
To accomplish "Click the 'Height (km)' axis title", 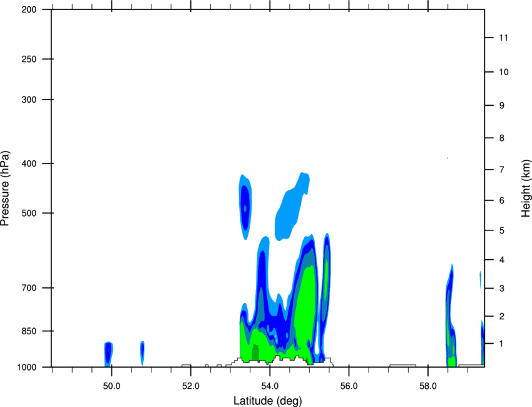I will point(526,188).
